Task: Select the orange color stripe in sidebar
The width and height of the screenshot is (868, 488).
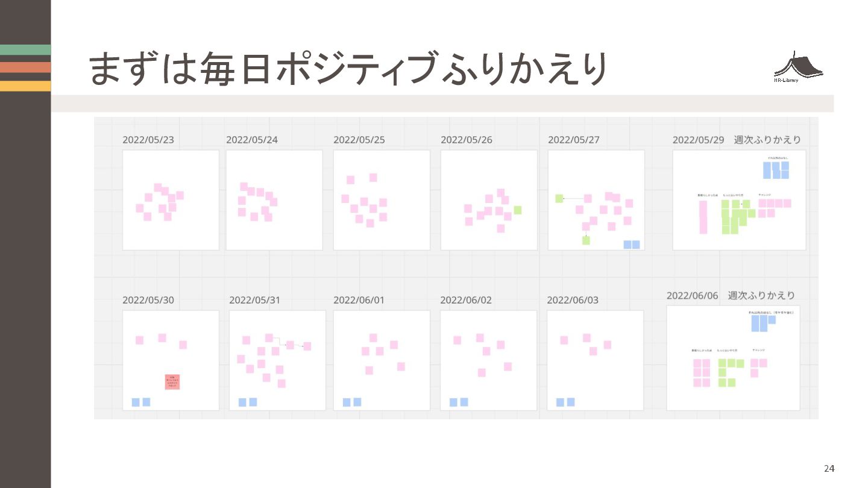Action: (x=25, y=67)
